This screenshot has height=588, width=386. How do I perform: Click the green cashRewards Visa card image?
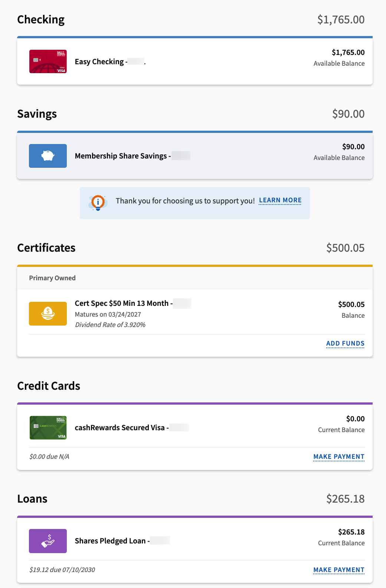point(48,428)
